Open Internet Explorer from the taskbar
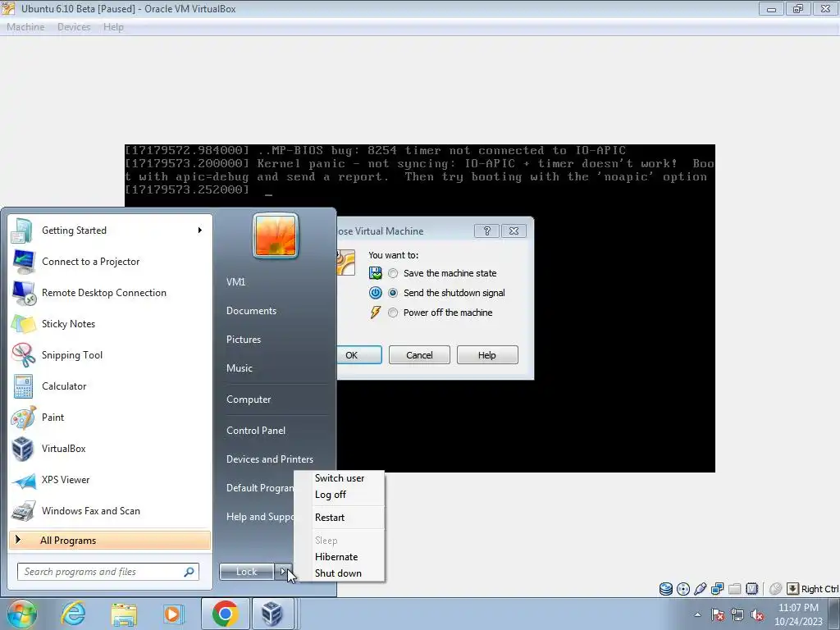 (72, 614)
